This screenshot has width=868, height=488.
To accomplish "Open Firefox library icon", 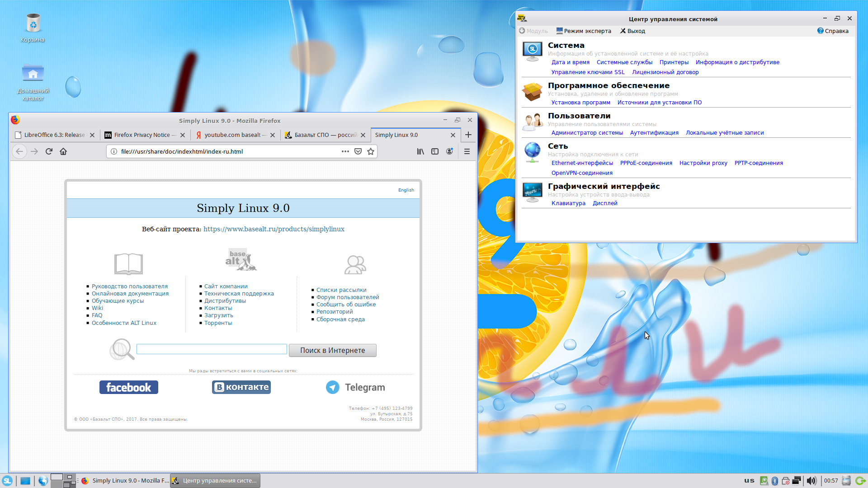I will (x=420, y=151).
